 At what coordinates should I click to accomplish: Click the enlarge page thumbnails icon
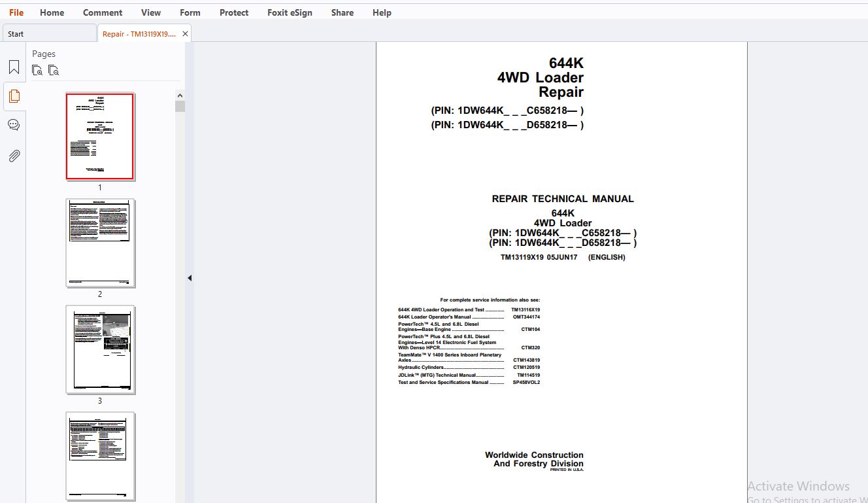click(x=37, y=70)
